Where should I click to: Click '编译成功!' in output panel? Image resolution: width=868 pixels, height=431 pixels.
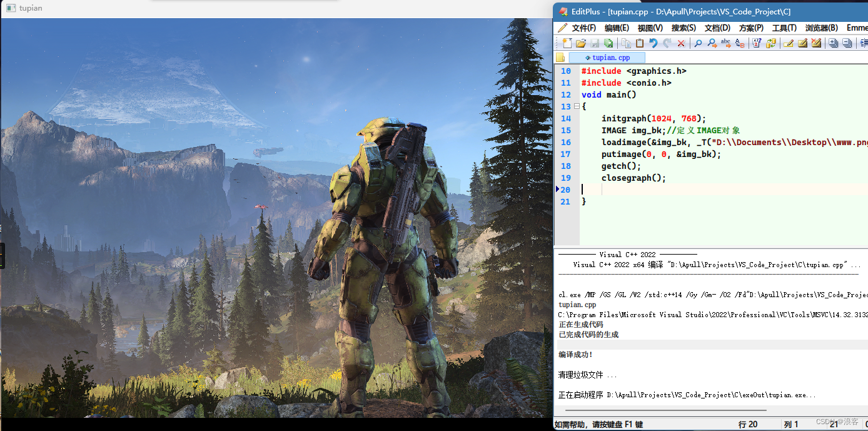click(x=575, y=355)
